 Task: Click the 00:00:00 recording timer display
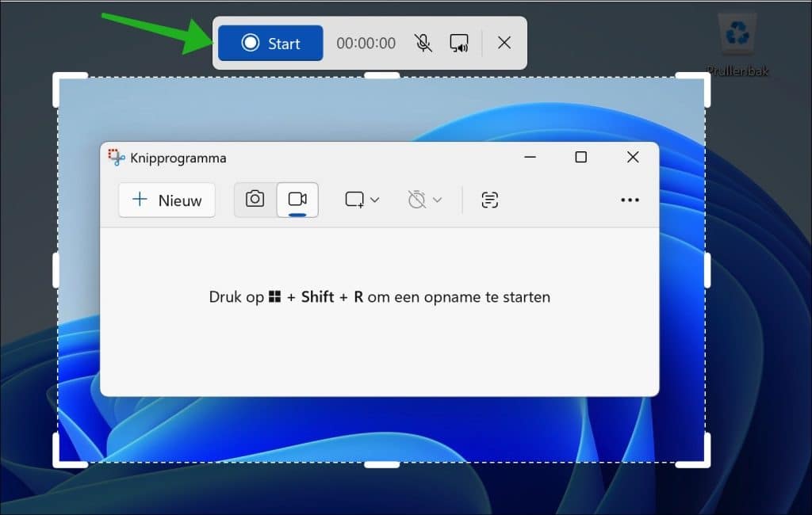coord(366,43)
